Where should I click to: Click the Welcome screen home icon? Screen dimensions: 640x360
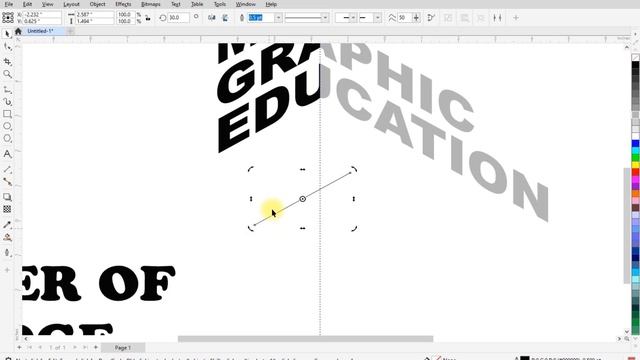click(x=18, y=31)
